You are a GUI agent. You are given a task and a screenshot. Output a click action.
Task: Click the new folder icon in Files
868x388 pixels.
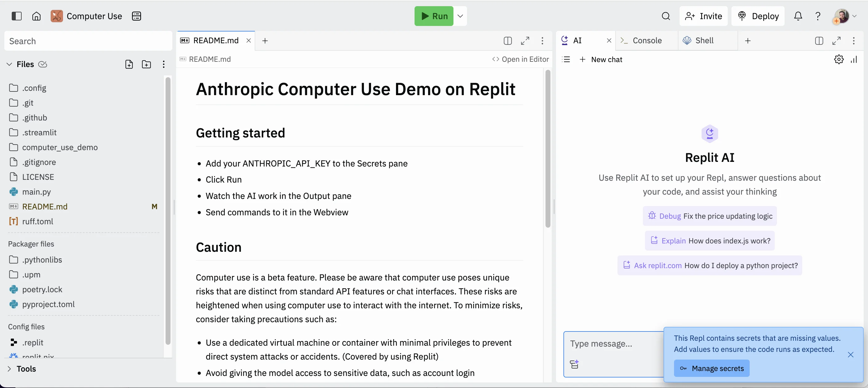(146, 64)
